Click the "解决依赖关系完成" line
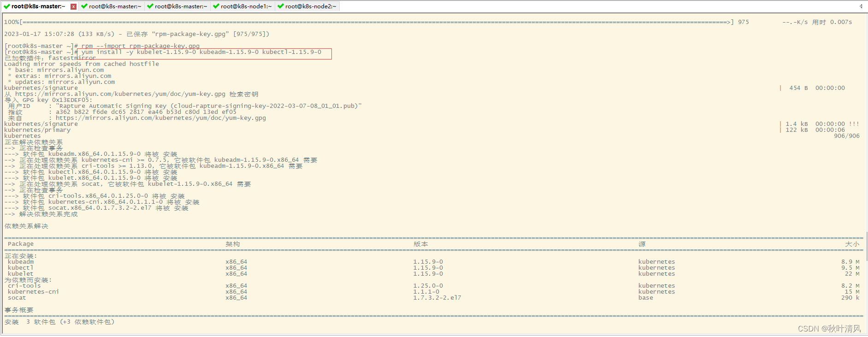868x337 pixels. click(x=41, y=214)
